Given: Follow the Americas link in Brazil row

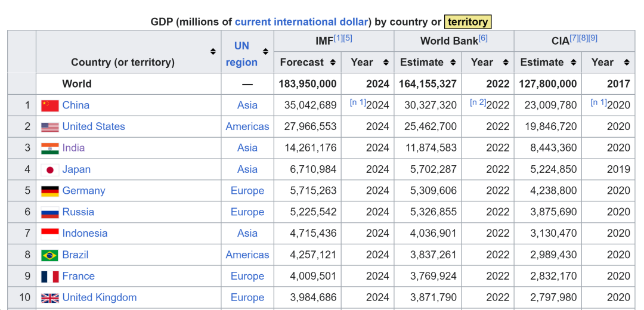Looking at the screenshot, I should (247, 255).
